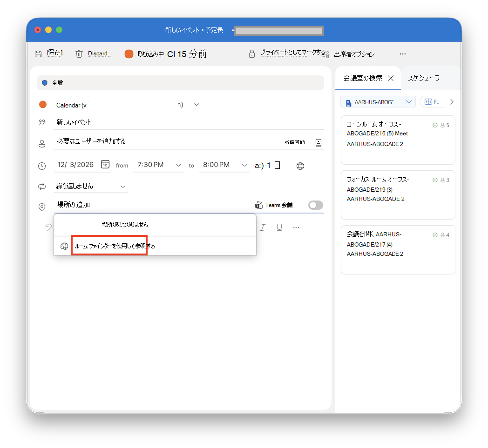Open the address book contacts icon
Image resolution: width=488 pixels, height=448 pixels.
click(319, 142)
